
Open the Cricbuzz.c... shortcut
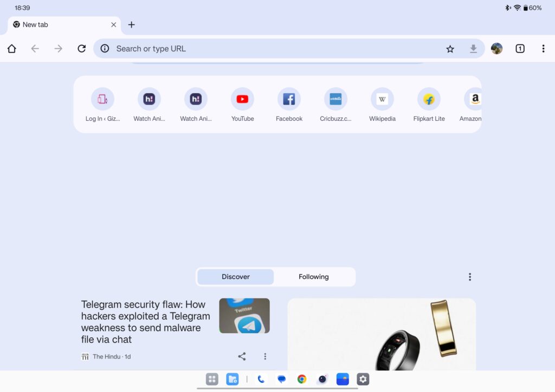pos(335,104)
